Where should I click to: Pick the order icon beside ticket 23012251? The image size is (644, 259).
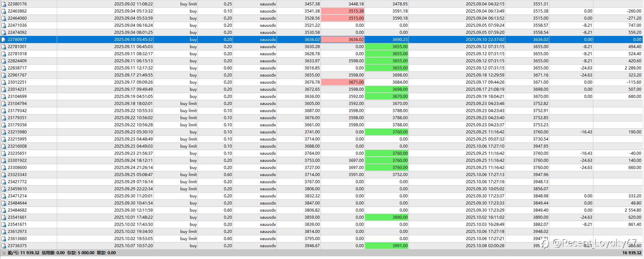point(4,82)
